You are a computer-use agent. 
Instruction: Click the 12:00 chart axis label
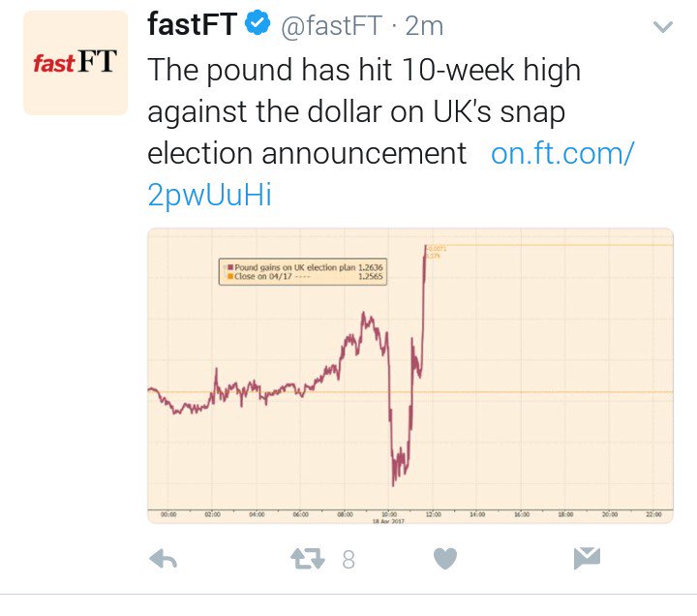pyautogui.click(x=434, y=514)
